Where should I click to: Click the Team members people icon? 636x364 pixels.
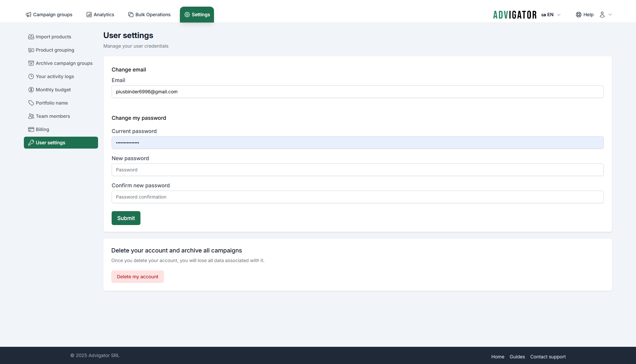pos(31,116)
